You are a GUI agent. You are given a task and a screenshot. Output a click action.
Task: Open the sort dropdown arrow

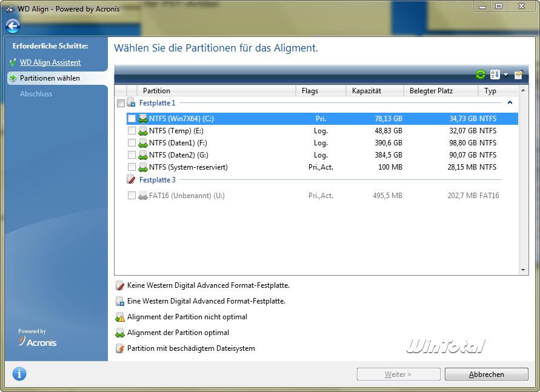click(505, 75)
